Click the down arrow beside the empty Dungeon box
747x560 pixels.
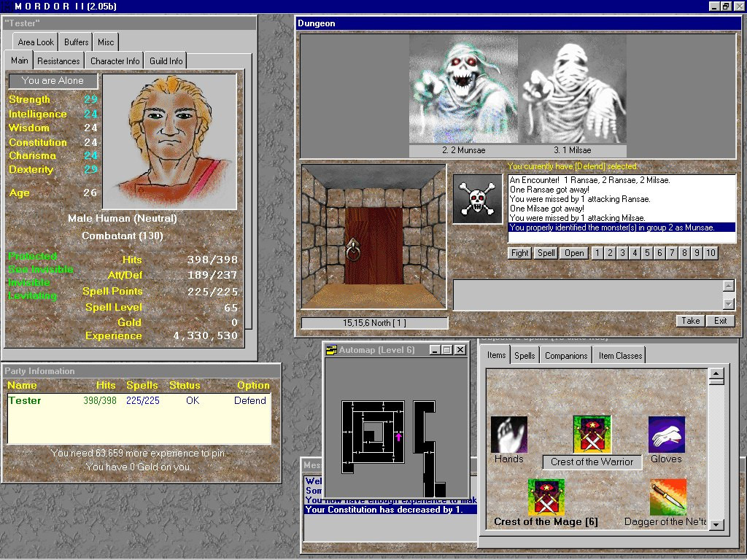pos(729,303)
